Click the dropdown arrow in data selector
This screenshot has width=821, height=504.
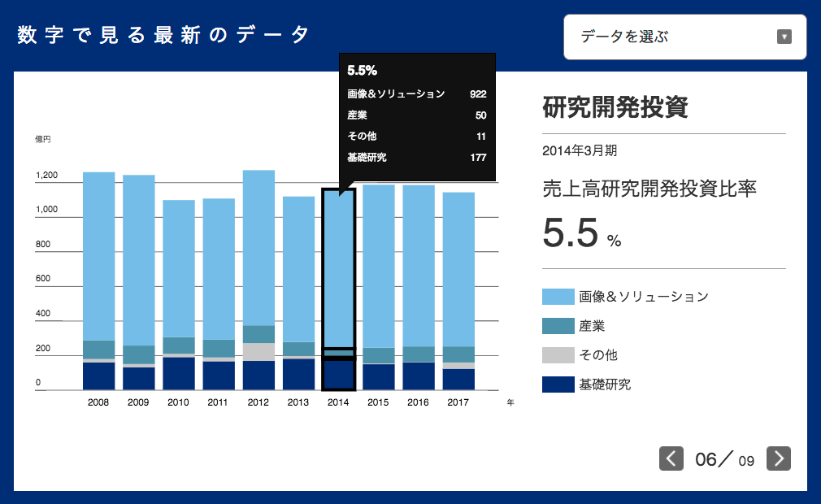click(x=784, y=37)
